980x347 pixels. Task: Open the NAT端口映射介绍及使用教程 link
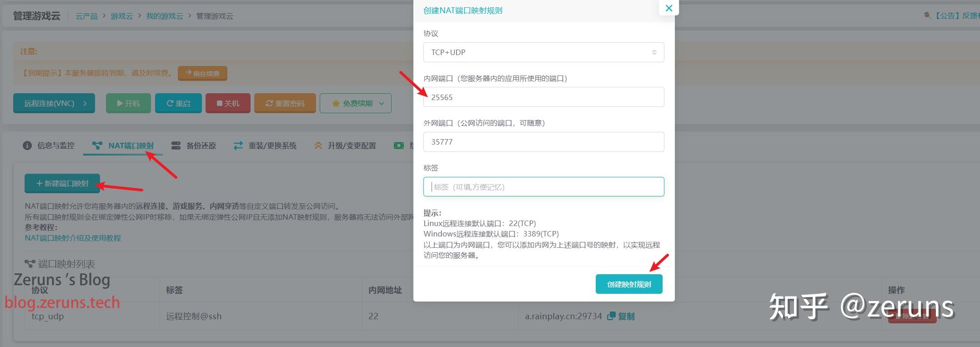pos(73,238)
